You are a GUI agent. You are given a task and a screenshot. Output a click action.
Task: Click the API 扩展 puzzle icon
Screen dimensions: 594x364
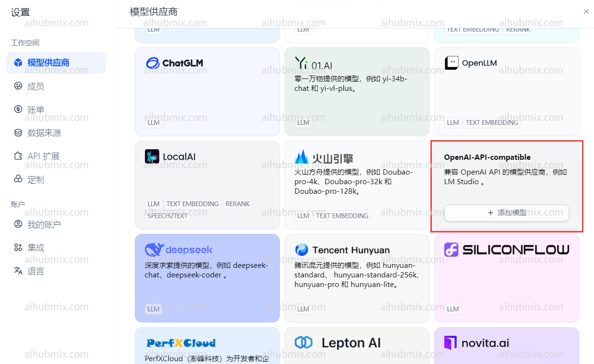(x=18, y=156)
